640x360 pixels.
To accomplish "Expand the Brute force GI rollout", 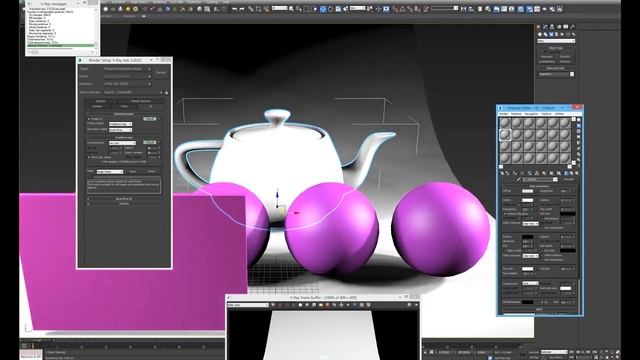I will point(124,199).
